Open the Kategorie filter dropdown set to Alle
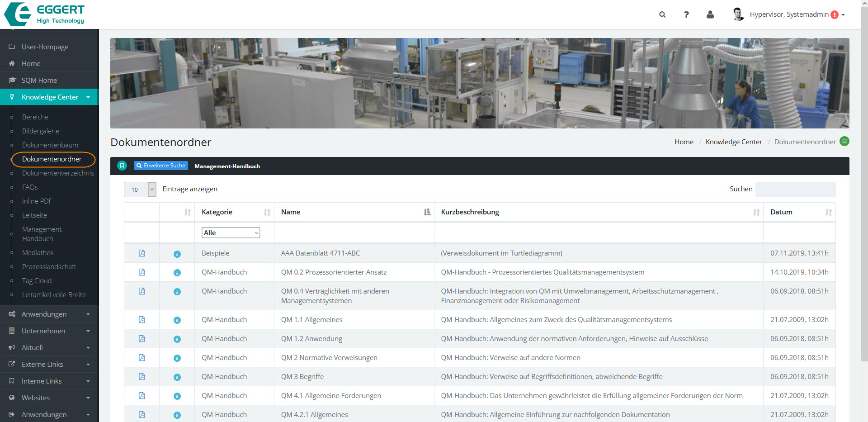The height and width of the screenshot is (422, 868). click(231, 233)
